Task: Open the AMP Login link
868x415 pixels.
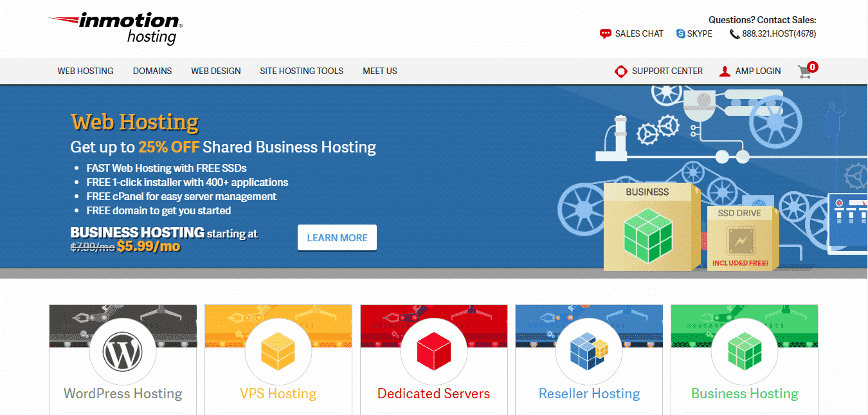Action: tap(757, 71)
